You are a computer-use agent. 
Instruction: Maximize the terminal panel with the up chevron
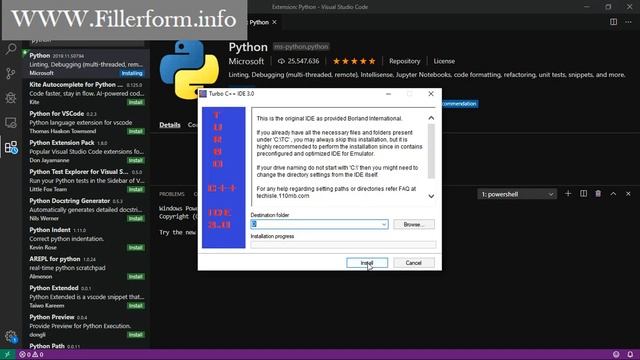pyautogui.click(x=613, y=194)
